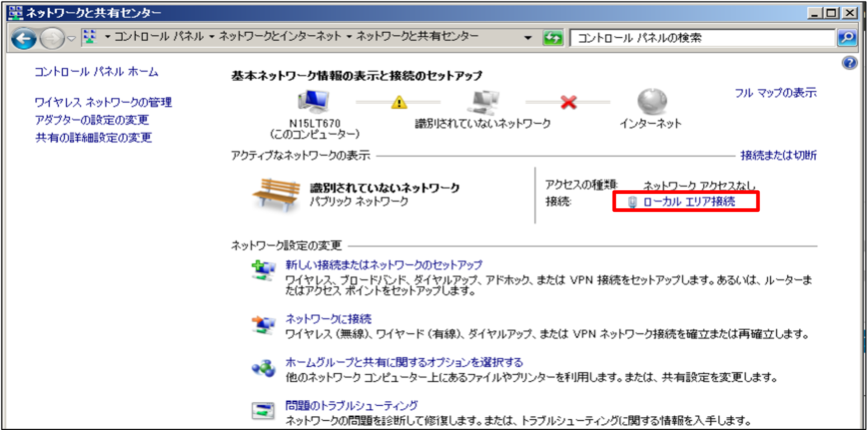Click the green refresh icon in address bar
The height and width of the screenshot is (430, 868).
(x=553, y=38)
